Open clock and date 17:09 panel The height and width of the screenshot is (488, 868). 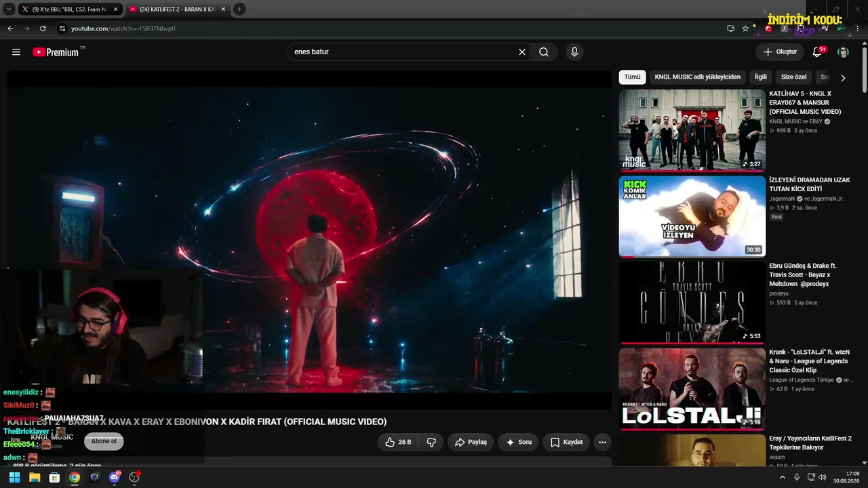pos(846,477)
